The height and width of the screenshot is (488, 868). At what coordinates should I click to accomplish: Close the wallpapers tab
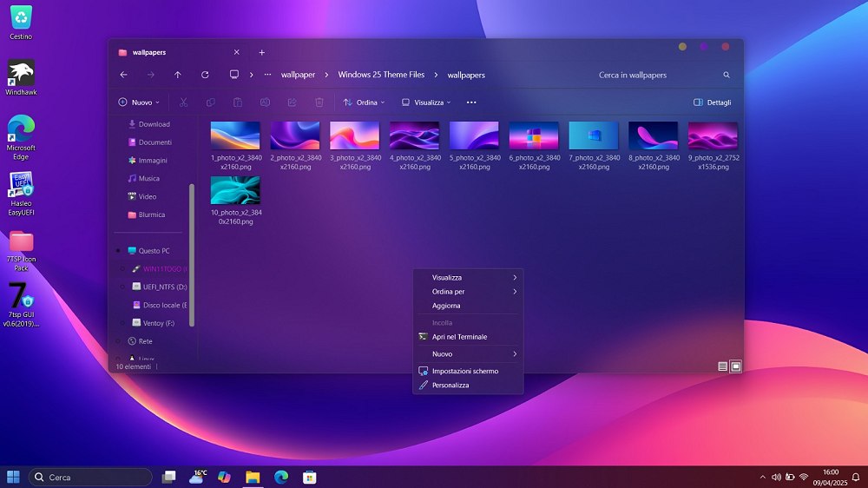[x=236, y=52]
